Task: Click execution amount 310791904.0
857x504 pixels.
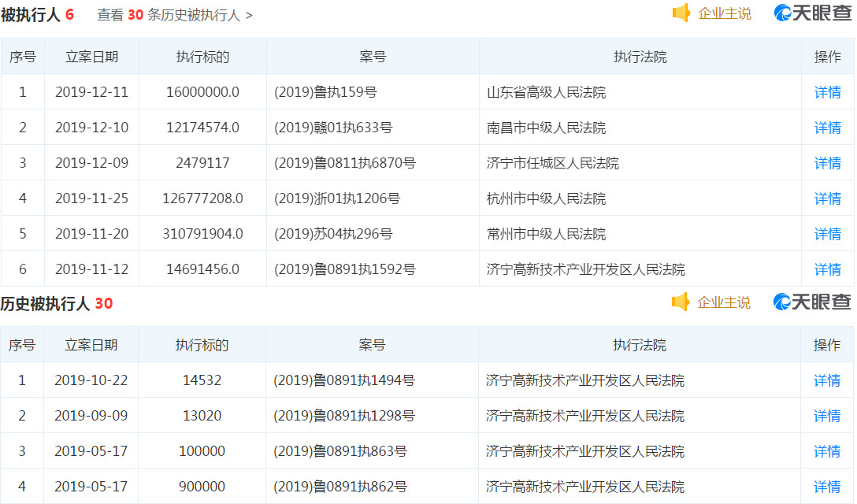Action: (x=202, y=234)
